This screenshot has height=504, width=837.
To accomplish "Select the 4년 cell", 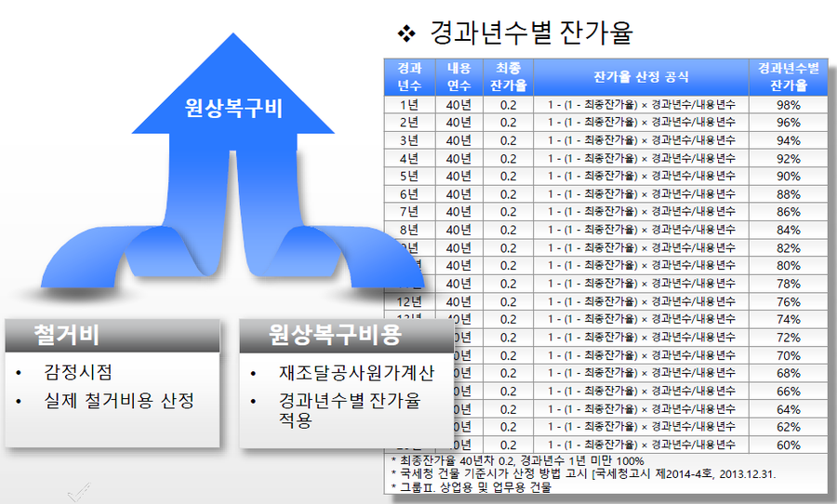I will pyautogui.click(x=410, y=159).
